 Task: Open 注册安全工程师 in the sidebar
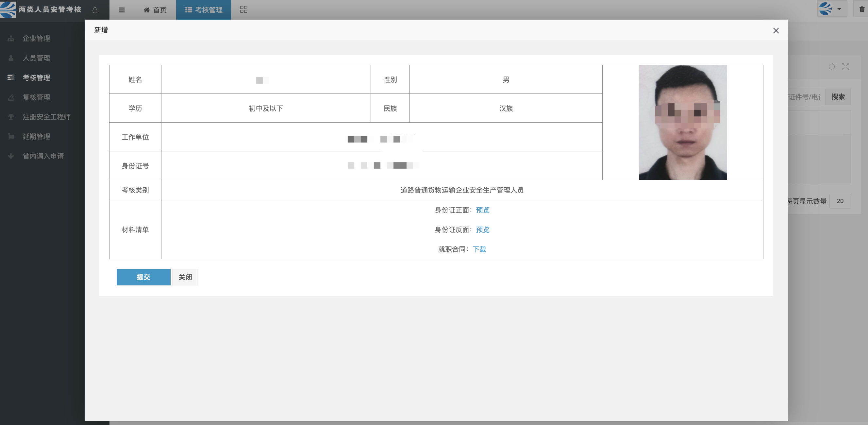tap(46, 117)
